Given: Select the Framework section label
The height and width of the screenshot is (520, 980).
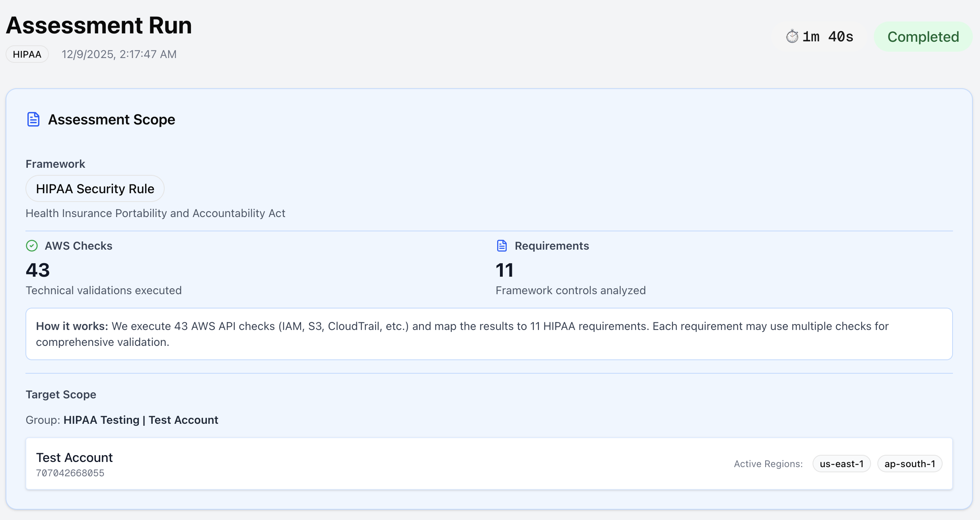Looking at the screenshot, I should click(x=55, y=163).
